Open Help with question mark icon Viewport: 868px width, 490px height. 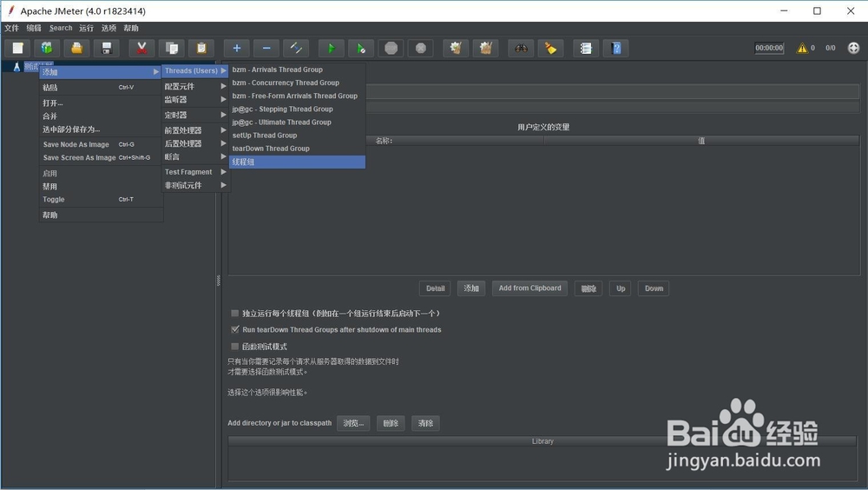point(616,49)
